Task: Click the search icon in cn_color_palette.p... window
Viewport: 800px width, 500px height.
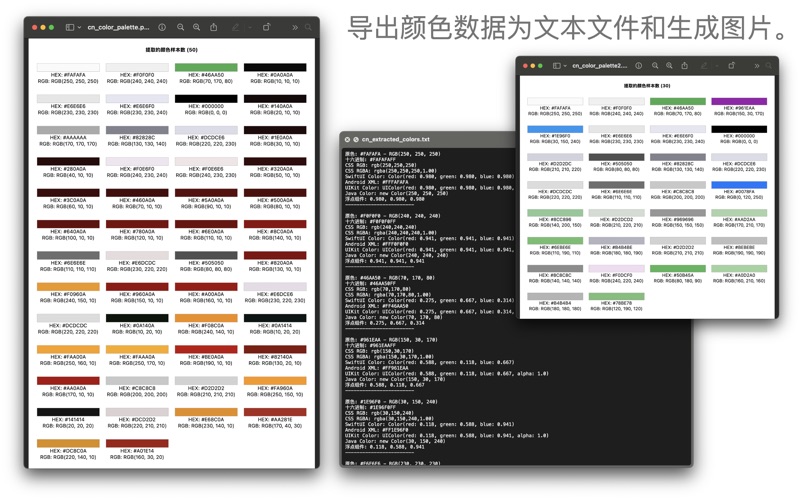Action: (308, 28)
